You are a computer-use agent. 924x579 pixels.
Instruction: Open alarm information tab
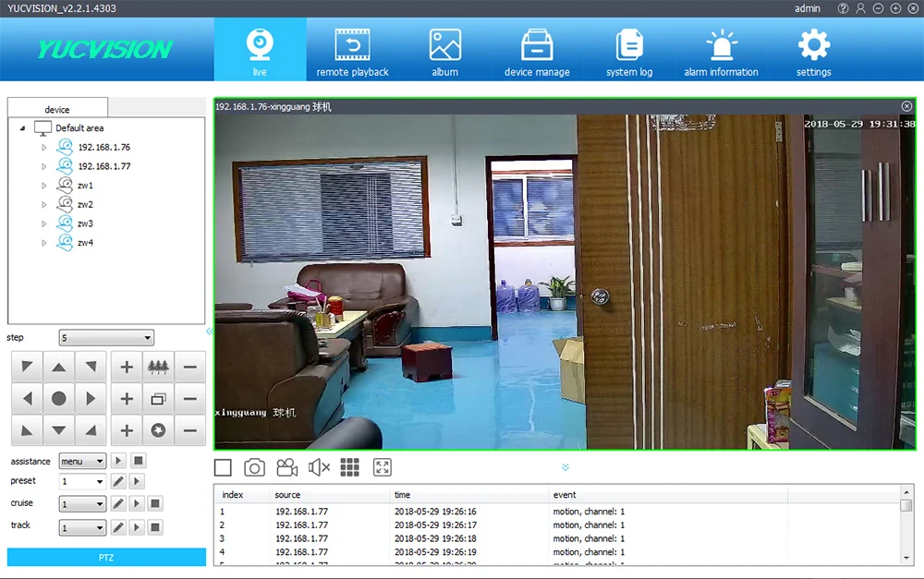[x=722, y=50]
